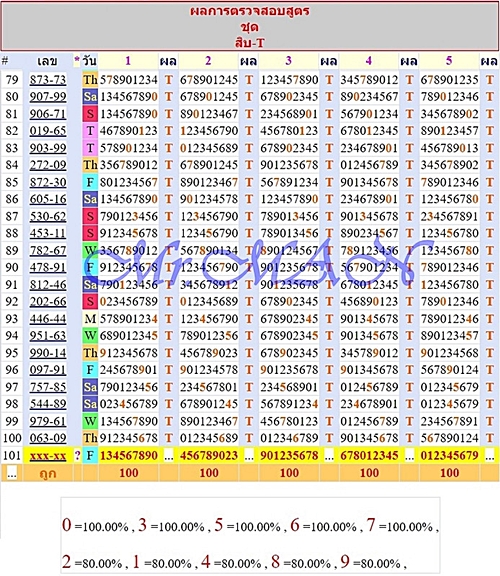The height and width of the screenshot is (576, 500).
Task: Click the วัน column header
Action: pos(90,61)
